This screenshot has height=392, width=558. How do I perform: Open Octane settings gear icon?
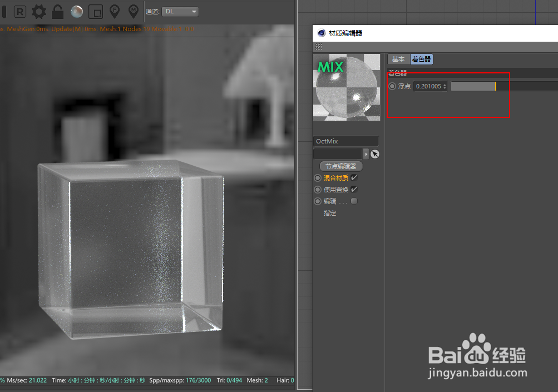tap(39, 12)
